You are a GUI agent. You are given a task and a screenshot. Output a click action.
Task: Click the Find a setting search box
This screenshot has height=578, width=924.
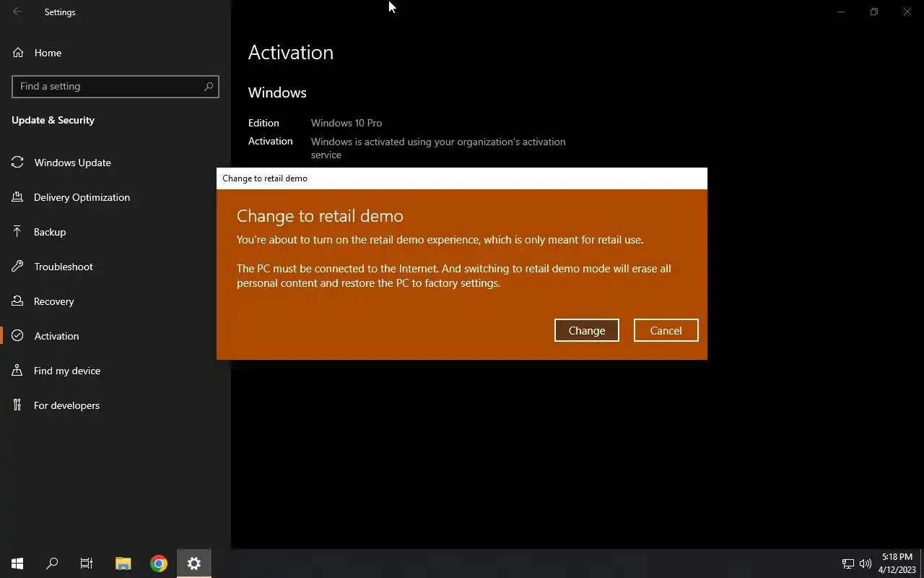click(x=115, y=86)
